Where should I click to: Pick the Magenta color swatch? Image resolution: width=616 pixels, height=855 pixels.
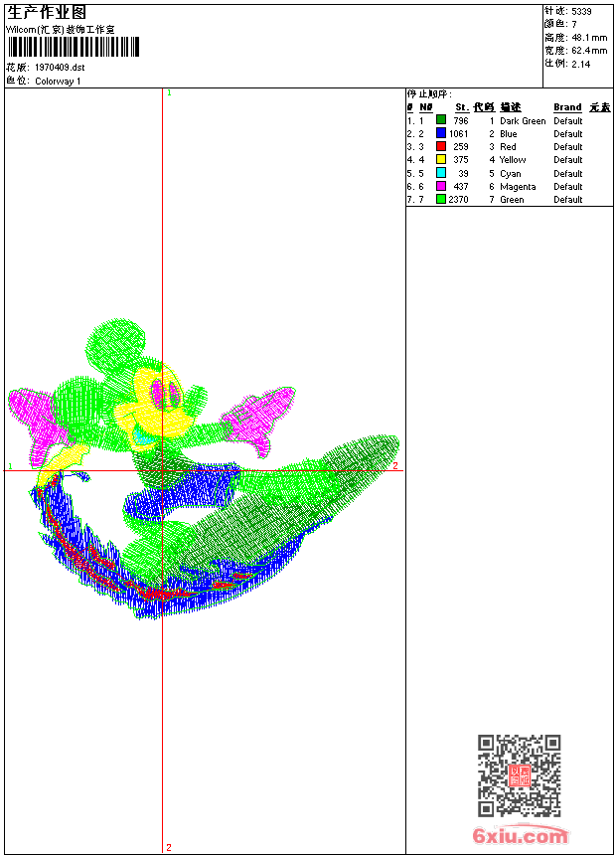[x=441, y=186]
